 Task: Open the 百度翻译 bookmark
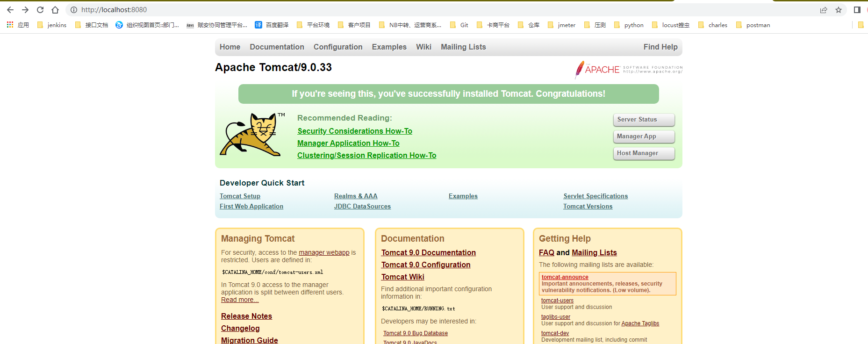coord(272,25)
